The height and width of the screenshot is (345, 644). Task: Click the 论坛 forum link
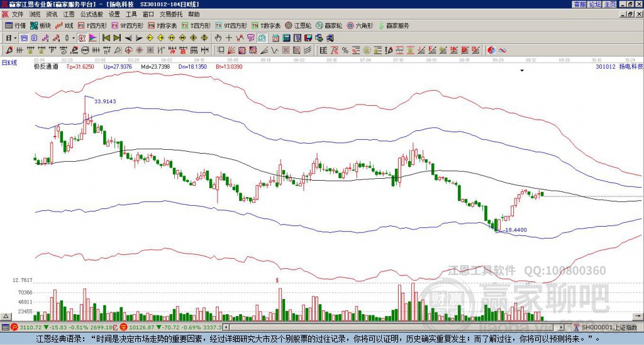[595, 4]
